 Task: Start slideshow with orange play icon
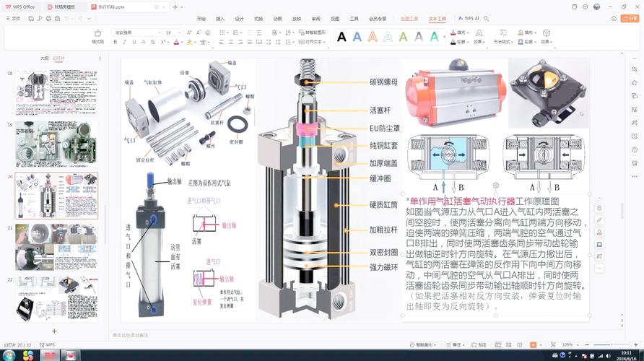pyautogui.click(x=533, y=345)
